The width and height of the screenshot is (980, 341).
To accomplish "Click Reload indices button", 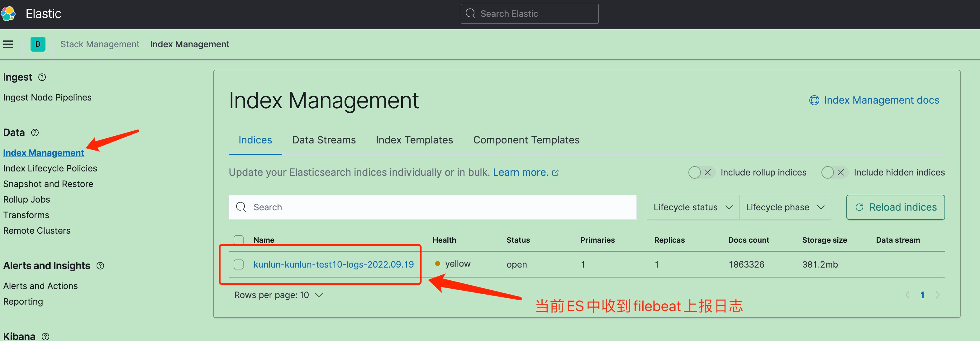I will (x=895, y=207).
